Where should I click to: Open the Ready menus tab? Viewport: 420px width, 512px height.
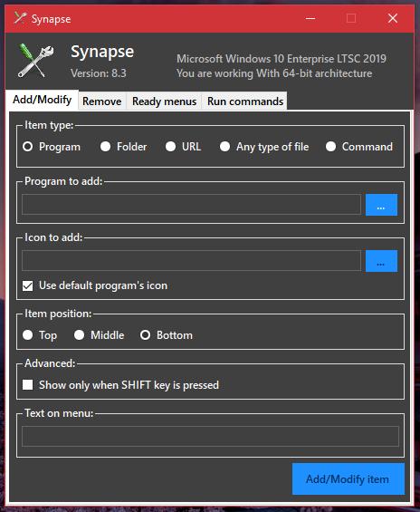(x=164, y=101)
